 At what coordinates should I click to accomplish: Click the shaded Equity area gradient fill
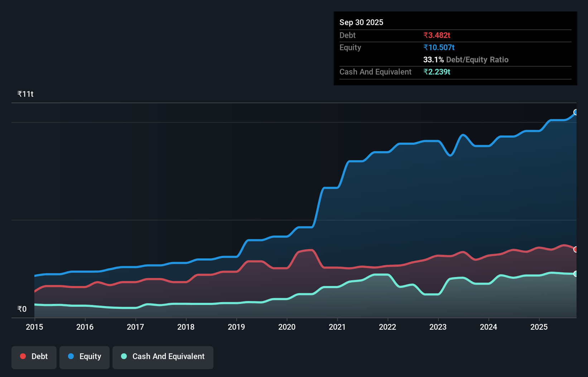(430, 197)
